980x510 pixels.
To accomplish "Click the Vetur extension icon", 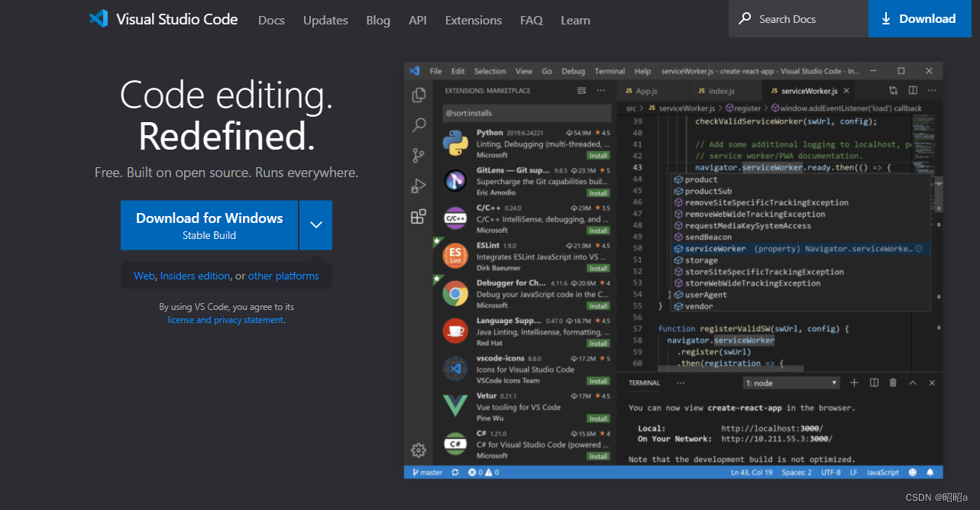I will (455, 405).
